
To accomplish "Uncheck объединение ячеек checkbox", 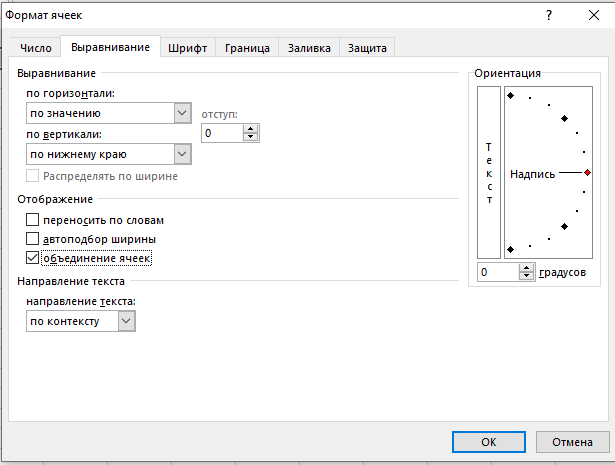I will (x=32, y=258).
